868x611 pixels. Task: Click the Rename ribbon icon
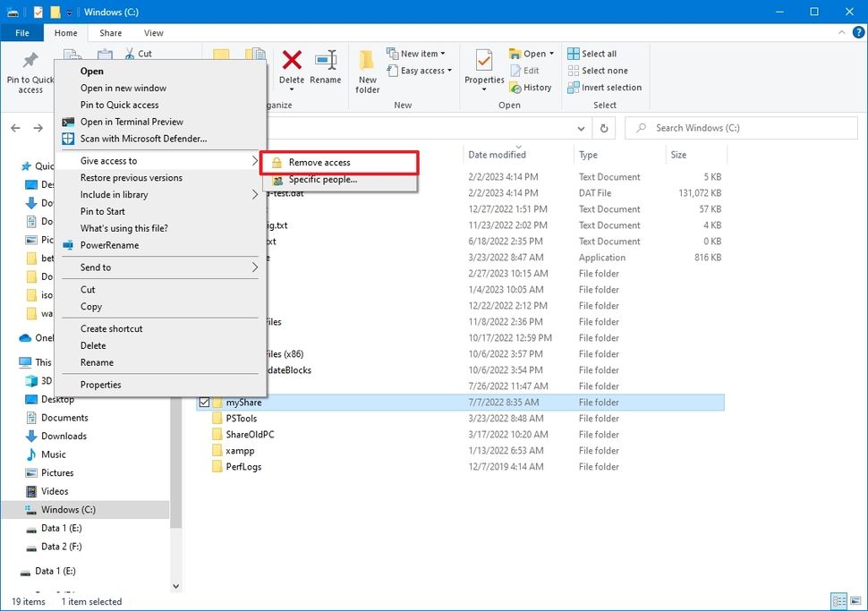click(326, 67)
